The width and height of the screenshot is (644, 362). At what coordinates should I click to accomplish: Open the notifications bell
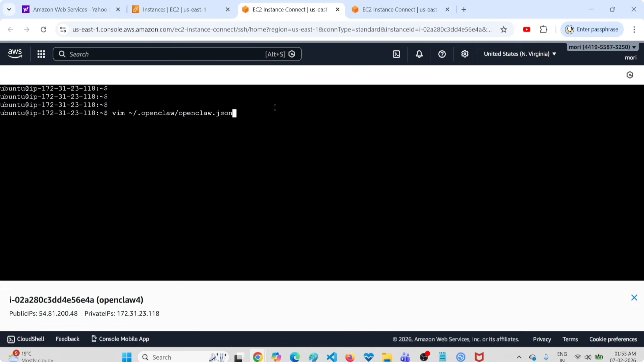pyautogui.click(x=419, y=54)
